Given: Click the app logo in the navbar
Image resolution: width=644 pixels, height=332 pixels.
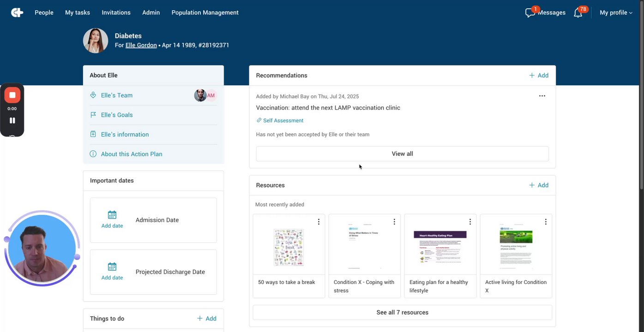Looking at the screenshot, I should (17, 12).
